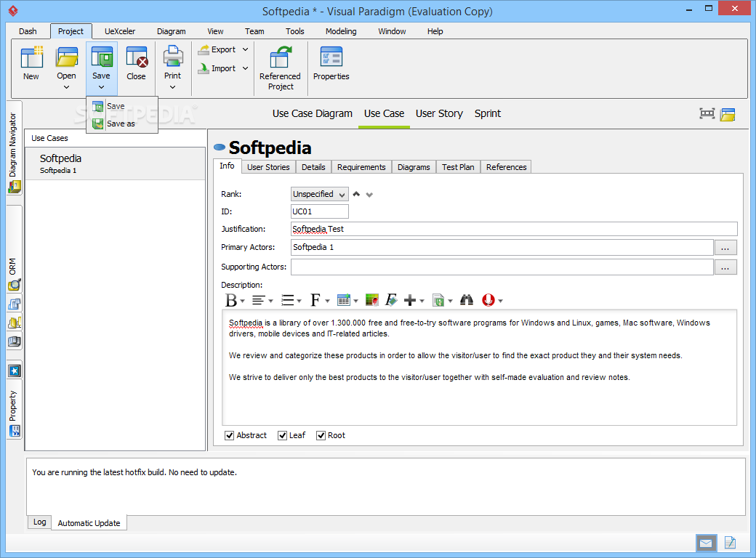Click the book-shaped sidebar icon

15,341
